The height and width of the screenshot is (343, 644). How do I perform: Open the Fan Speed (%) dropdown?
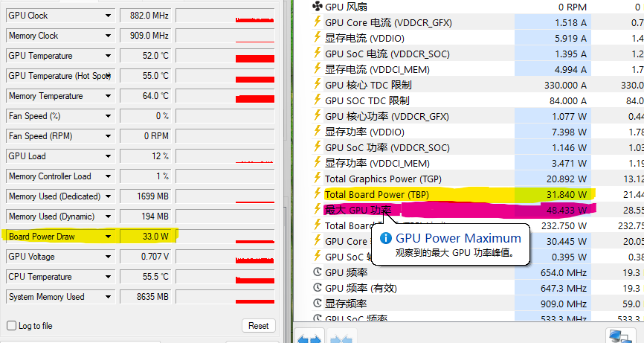(x=108, y=116)
